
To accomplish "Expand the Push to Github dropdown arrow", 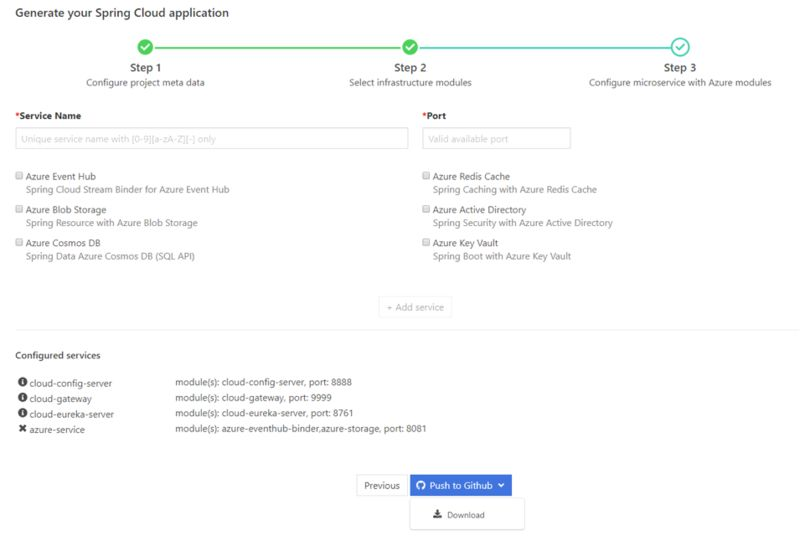I will coord(499,485).
